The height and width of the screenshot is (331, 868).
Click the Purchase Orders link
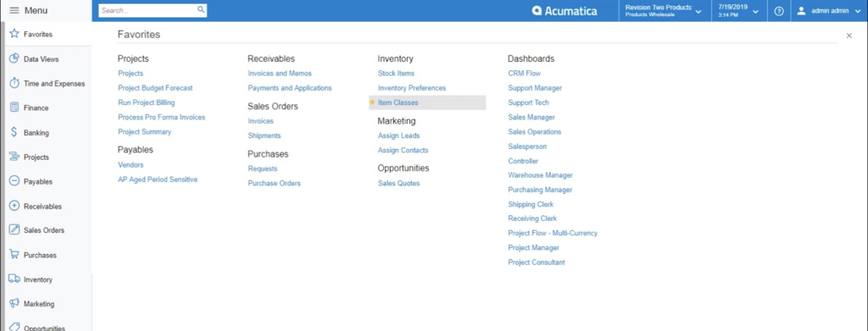pos(274,184)
